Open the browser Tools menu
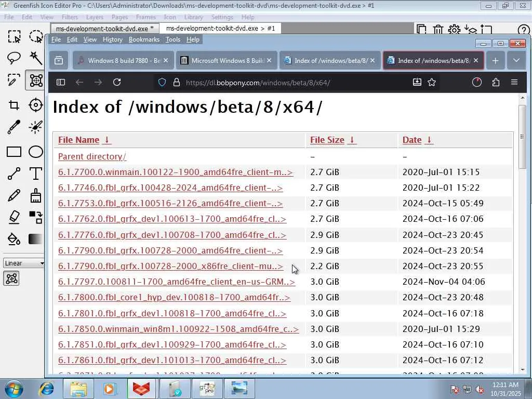This screenshot has width=532, height=399. tap(172, 39)
